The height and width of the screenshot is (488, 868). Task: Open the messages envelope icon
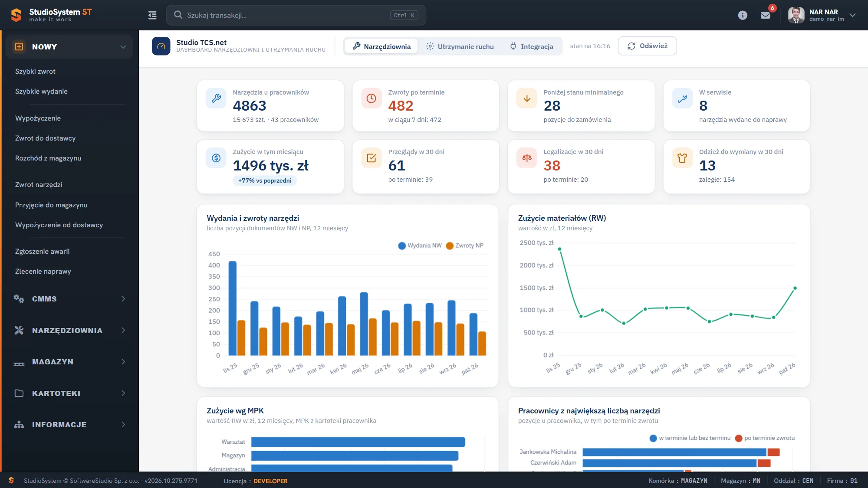click(766, 15)
